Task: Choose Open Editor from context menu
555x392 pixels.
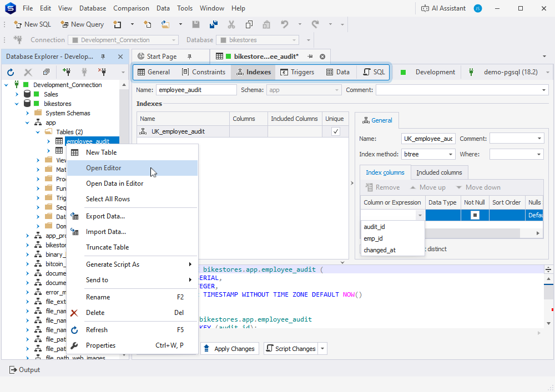Action: [x=133, y=168]
